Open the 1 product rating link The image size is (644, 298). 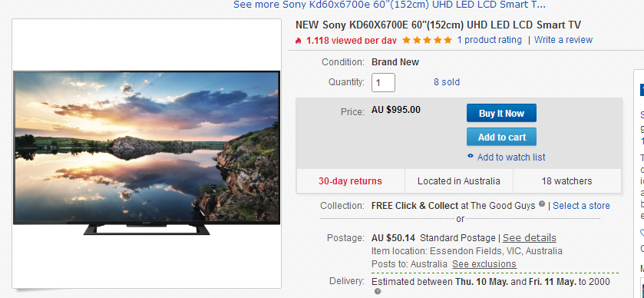click(x=489, y=40)
